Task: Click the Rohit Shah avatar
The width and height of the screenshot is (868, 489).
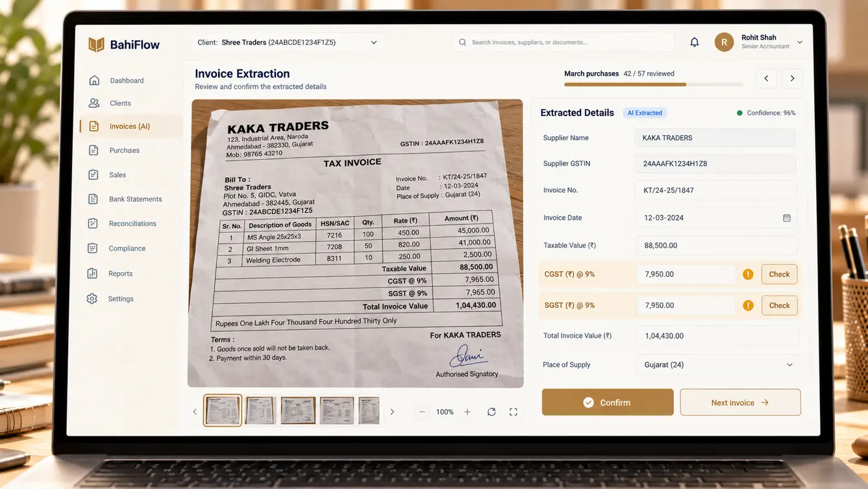Action: click(x=724, y=42)
